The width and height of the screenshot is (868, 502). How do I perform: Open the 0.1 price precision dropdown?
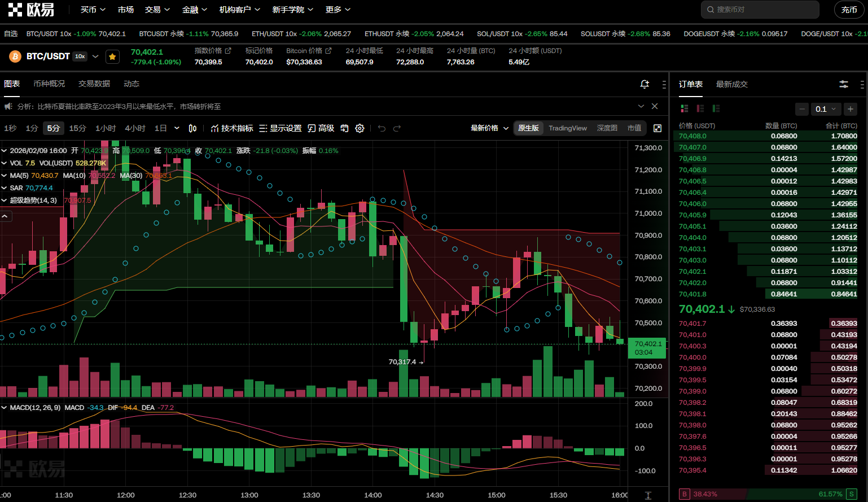(x=826, y=109)
